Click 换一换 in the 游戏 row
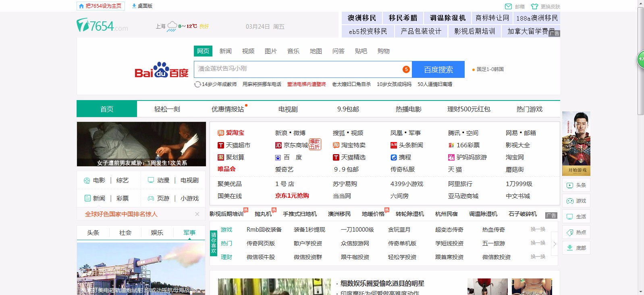 click(538, 229)
